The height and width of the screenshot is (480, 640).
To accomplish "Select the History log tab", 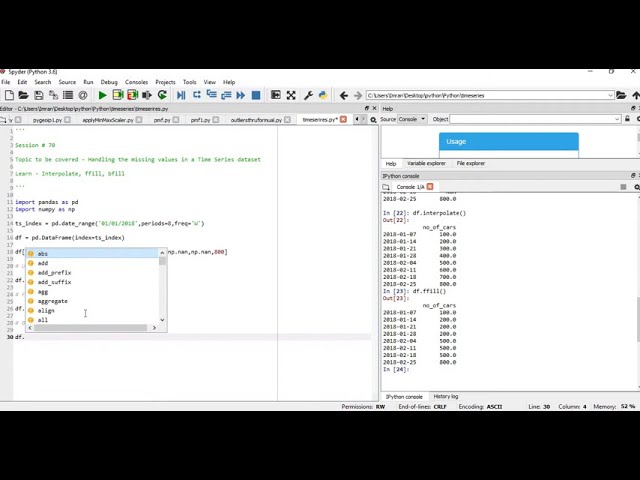I will coord(446,396).
